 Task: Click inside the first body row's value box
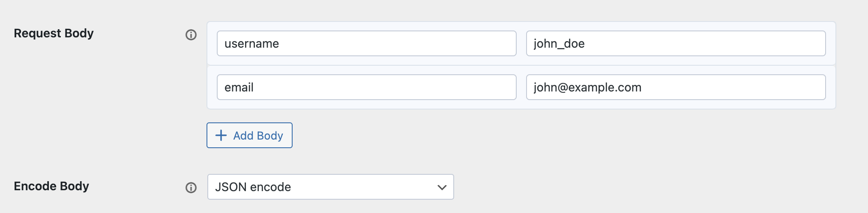tap(676, 43)
